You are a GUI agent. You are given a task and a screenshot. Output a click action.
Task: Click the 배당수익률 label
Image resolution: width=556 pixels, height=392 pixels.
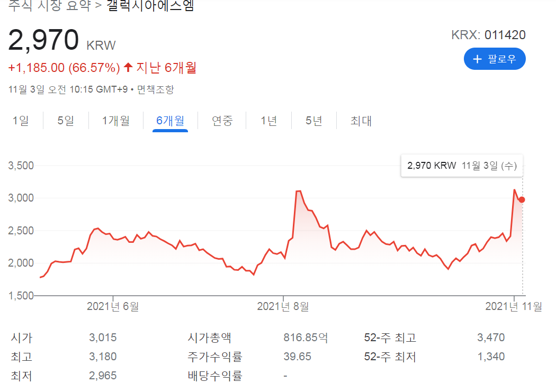(215, 376)
